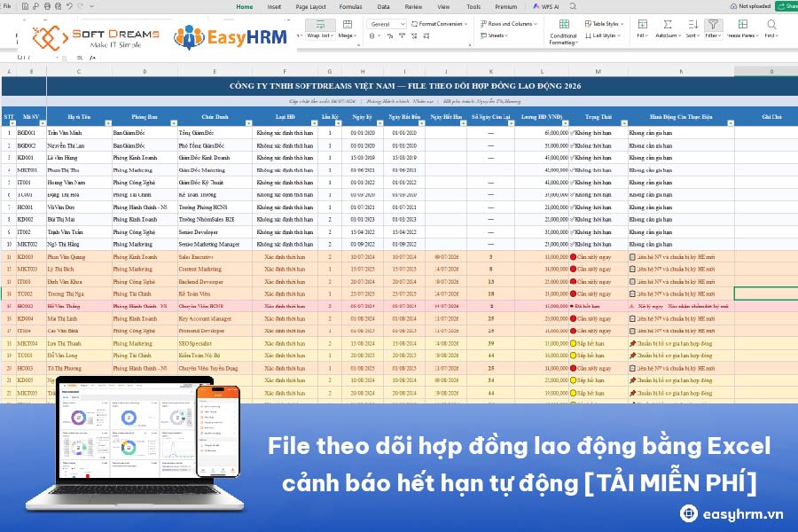Image resolution: width=798 pixels, height=532 pixels.
Task: Click the Print Preview icon beside Print
Action: 58,6
